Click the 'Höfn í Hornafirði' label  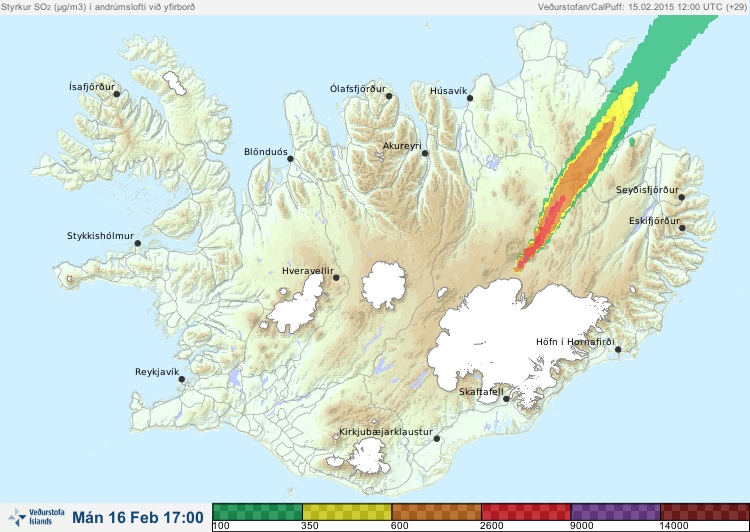coord(575,342)
